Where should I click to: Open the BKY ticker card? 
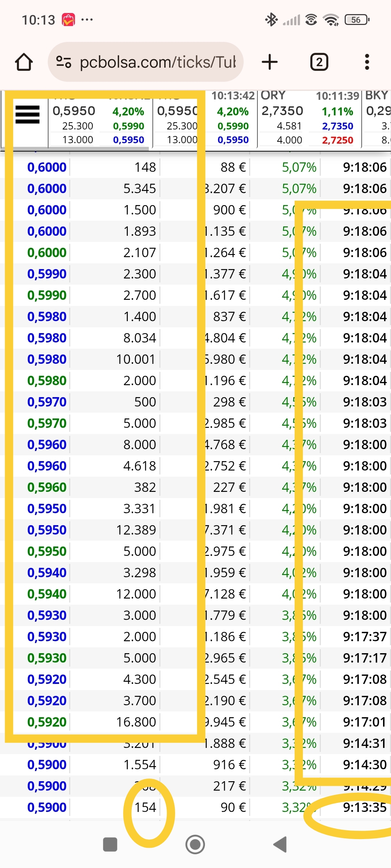(377, 119)
